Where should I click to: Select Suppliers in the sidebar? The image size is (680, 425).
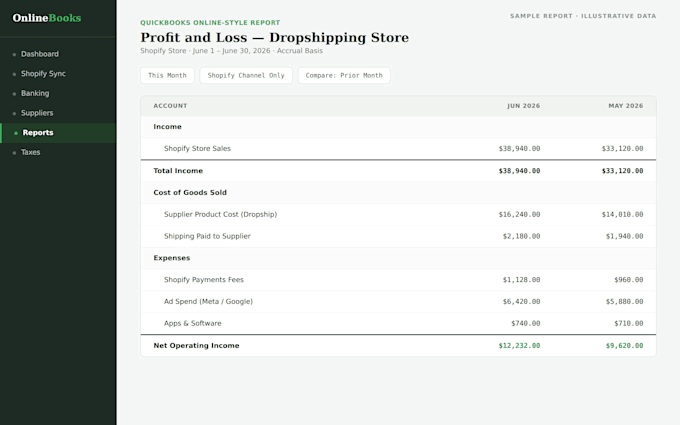point(58,113)
